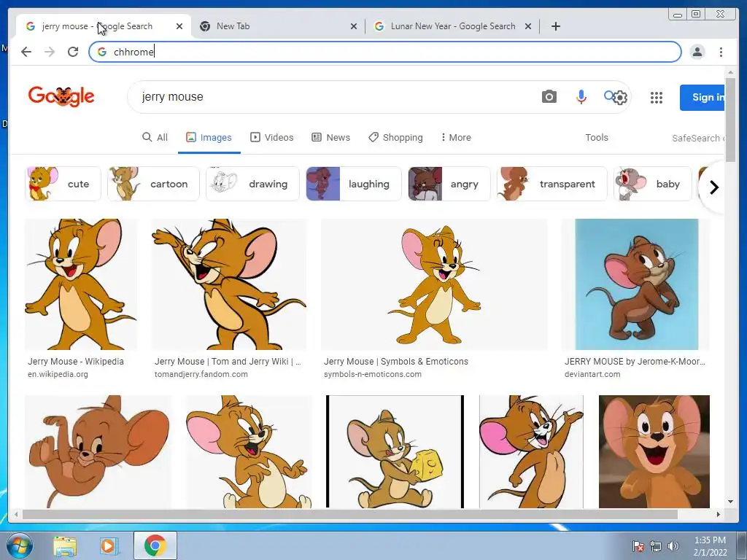Show more filter chips with right arrow
The image size is (747, 560).
tap(713, 187)
